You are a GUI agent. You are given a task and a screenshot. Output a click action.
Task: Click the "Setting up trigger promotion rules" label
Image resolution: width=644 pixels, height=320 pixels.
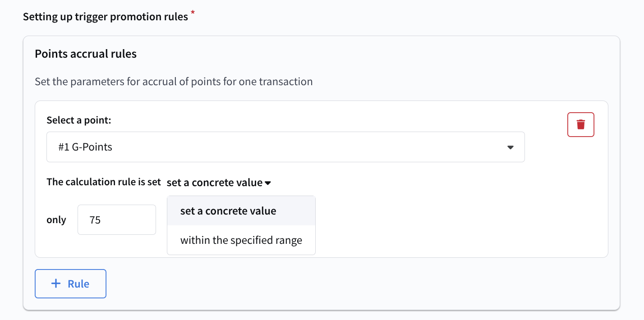(x=105, y=17)
